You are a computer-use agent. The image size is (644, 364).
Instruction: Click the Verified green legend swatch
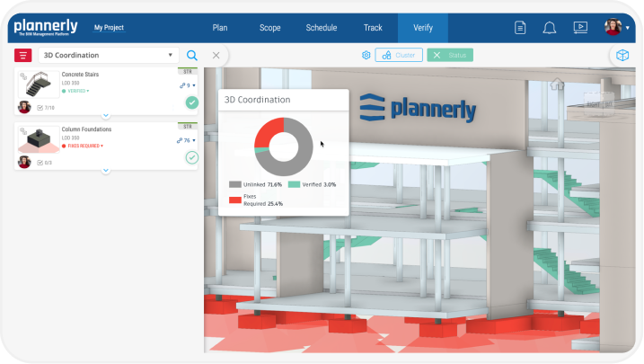(294, 184)
